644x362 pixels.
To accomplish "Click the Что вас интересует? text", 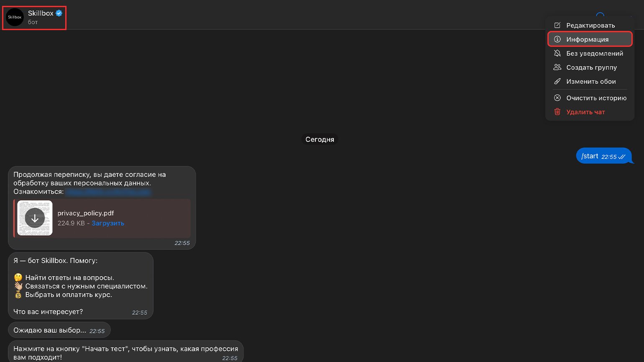I will (48, 312).
